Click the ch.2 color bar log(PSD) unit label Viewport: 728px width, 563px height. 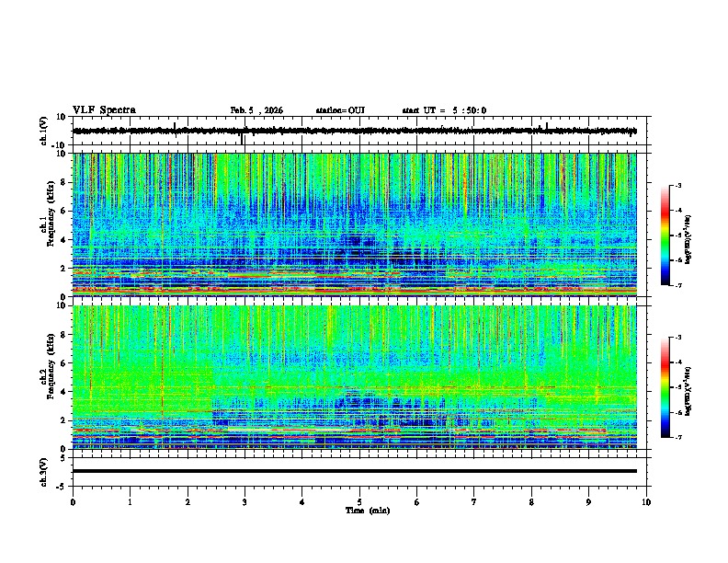point(688,390)
